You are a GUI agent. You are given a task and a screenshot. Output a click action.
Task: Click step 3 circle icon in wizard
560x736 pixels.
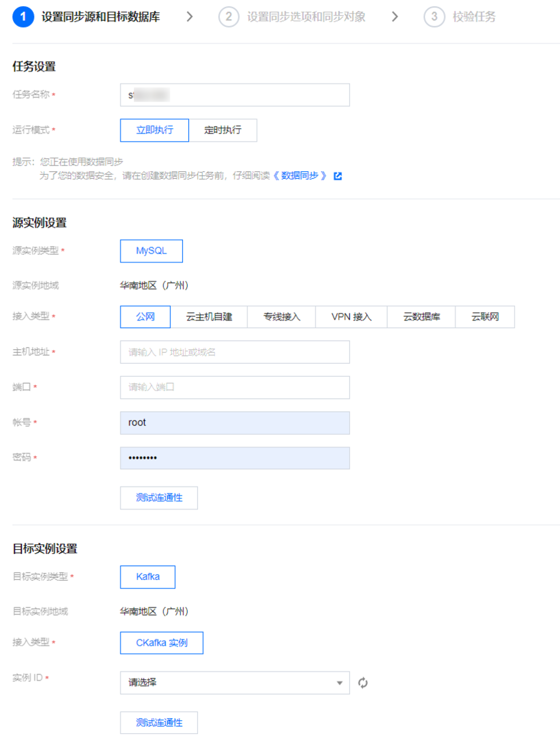435,17
